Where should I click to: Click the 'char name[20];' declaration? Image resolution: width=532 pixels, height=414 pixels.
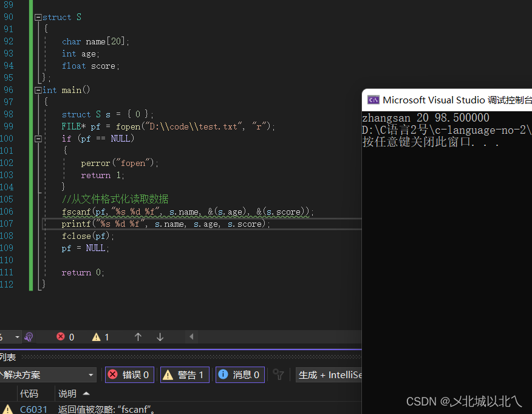point(96,42)
